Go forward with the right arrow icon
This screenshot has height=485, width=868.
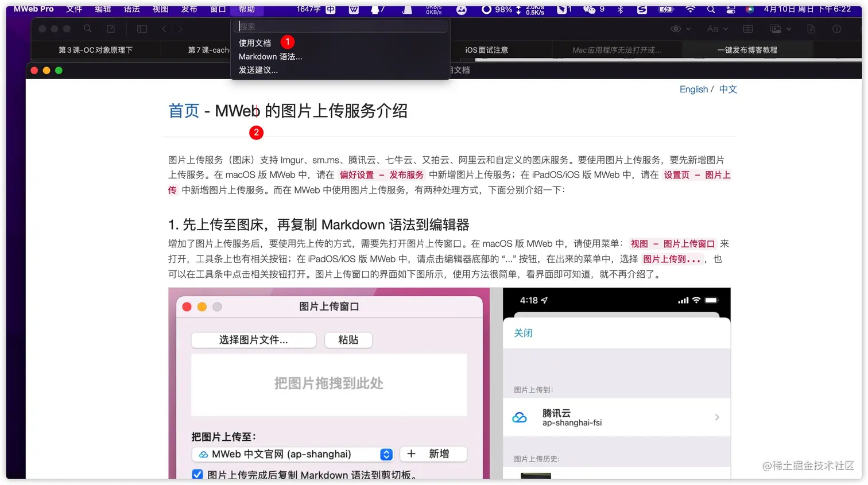[180, 29]
